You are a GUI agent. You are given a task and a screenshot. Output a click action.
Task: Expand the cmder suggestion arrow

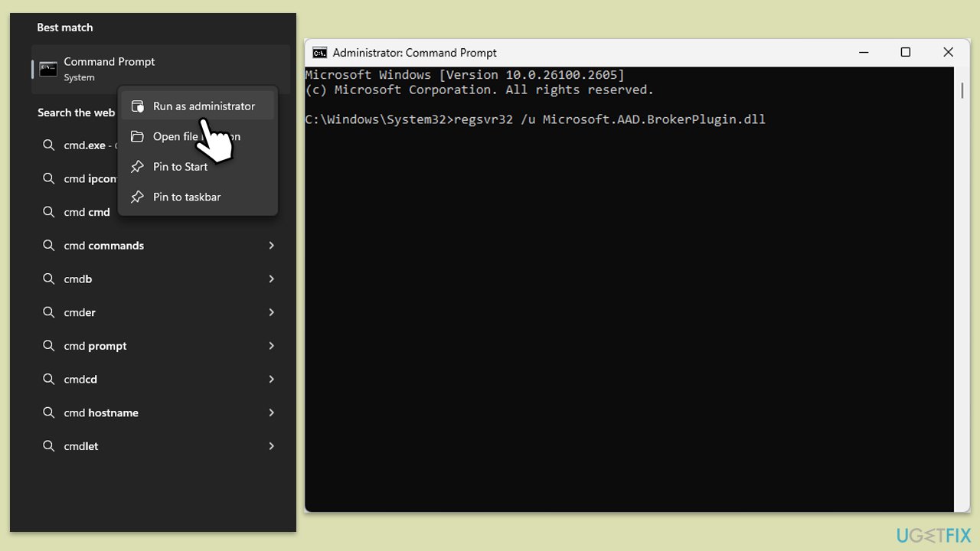click(x=271, y=312)
